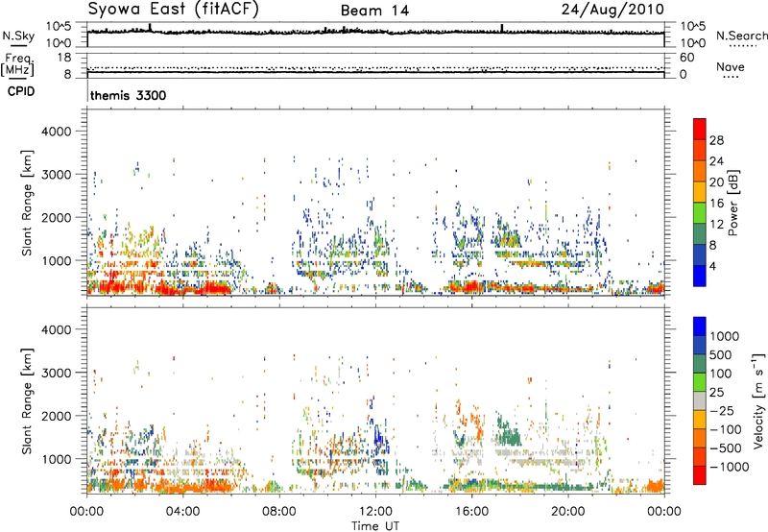Click the '-500' value on Velocity scale

[x=725, y=447]
